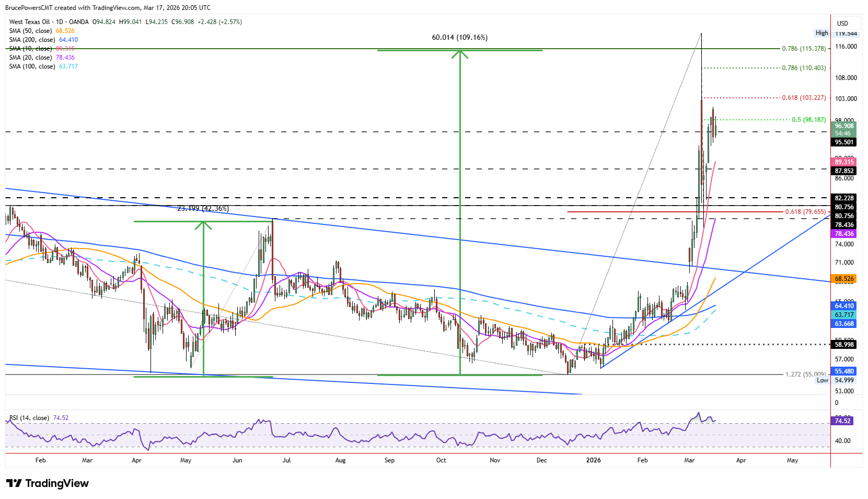Click the 0.618 (103.227) Fibonacci label
Image resolution: width=868 pixels, height=499 pixels.
coord(804,98)
